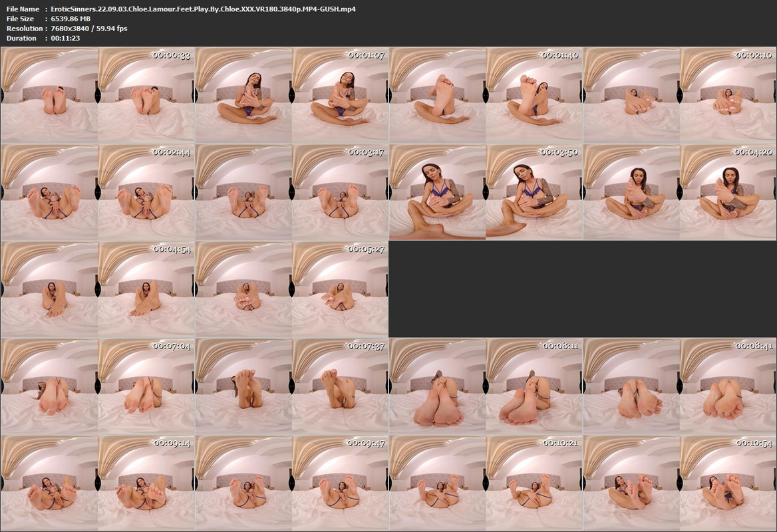Image resolution: width=777 pixels, height=532 pixels.
Task: Click the 'Duration' label
Action: (x=21, y=38)
